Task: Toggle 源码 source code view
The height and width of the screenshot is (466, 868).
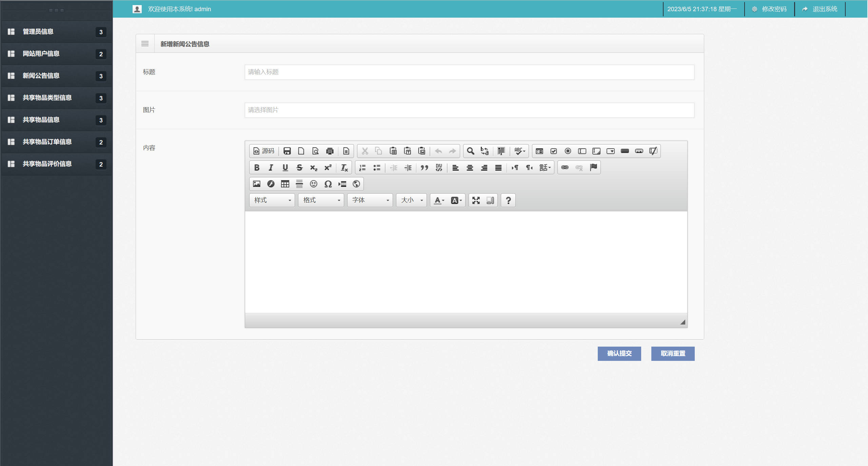Action: coord(264,151)
